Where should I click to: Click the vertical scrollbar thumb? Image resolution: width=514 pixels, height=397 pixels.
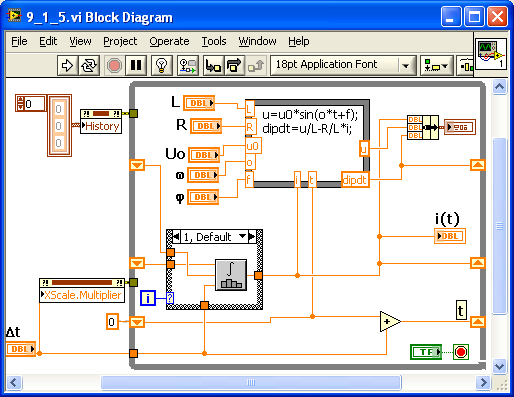(x=499, y=226)
